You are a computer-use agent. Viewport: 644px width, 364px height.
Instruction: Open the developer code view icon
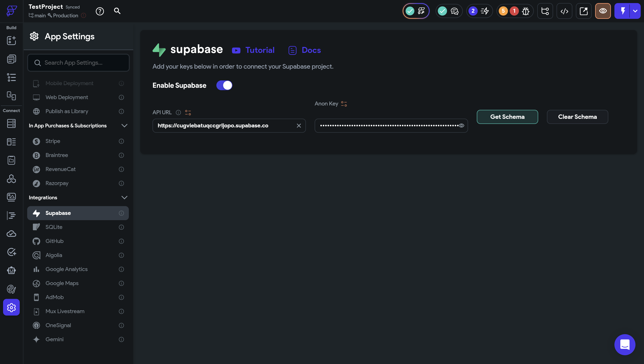[564, 11]
